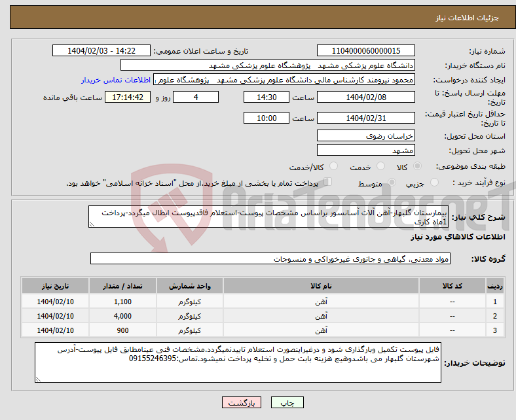
Task: Select the متوسط purchase type radio
Action: click(x=392, y=183)
